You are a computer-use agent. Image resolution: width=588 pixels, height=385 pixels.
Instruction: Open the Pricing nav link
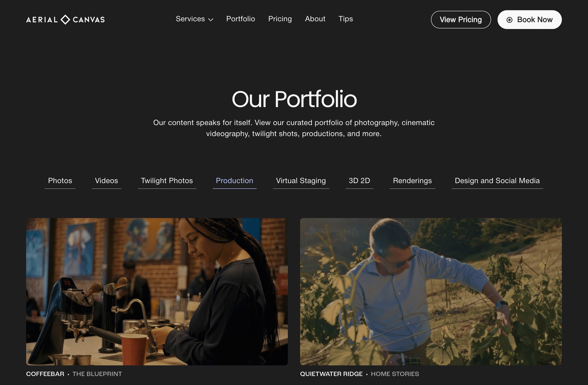tap(280, 19)
